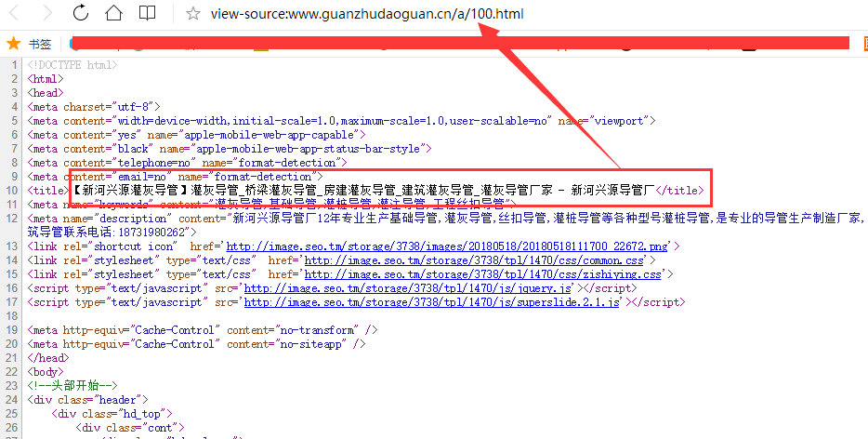Image resolution: width=868 pixels, height=439 pixels.
Task: Click the div class="hd_top" line
Action: click(112, 414)
